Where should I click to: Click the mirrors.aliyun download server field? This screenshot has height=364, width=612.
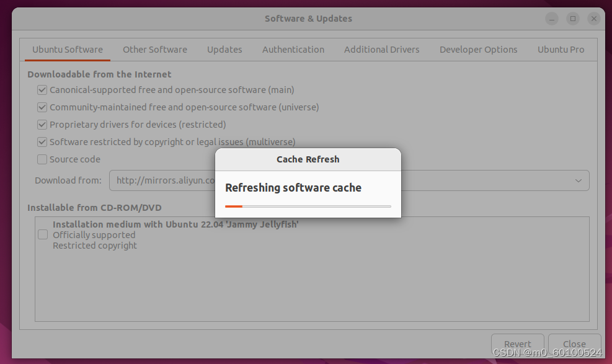point(349,180)
